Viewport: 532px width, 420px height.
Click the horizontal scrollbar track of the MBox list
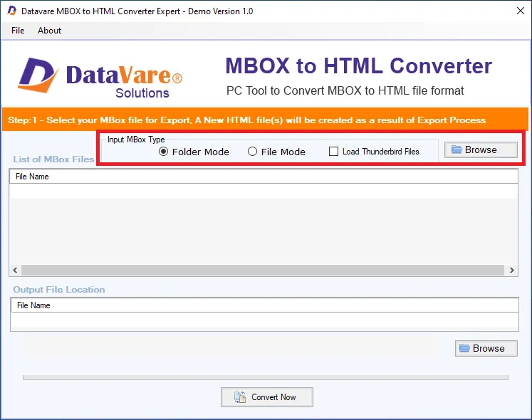click(x=263, y=270)
